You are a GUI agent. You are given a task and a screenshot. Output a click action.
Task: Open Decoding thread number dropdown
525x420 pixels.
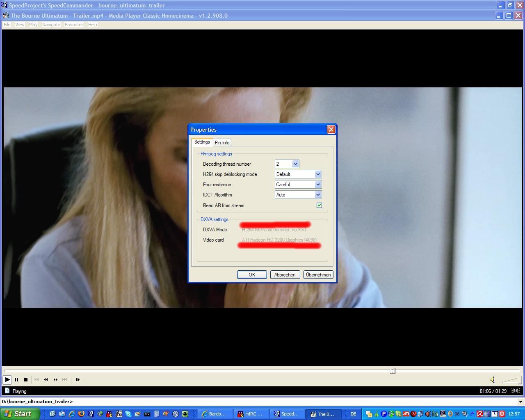295,164
